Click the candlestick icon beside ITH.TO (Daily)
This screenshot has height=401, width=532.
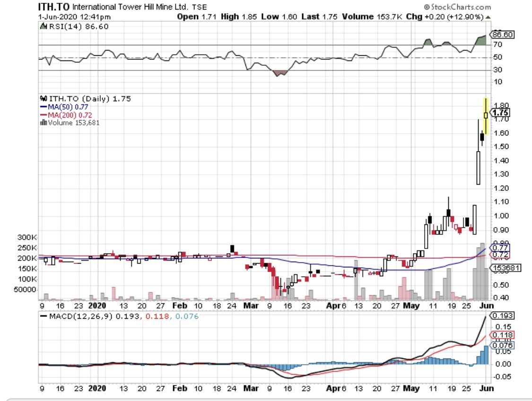[44, 99]
